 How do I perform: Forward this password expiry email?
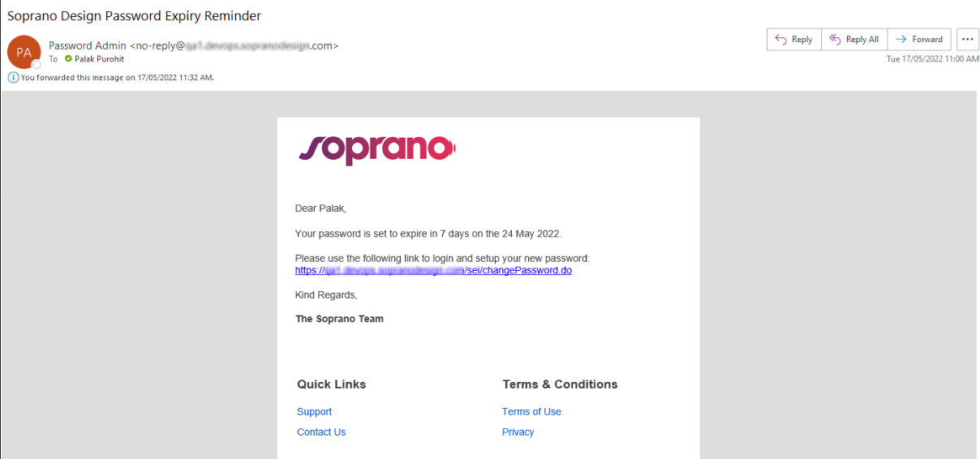(919, 39)
